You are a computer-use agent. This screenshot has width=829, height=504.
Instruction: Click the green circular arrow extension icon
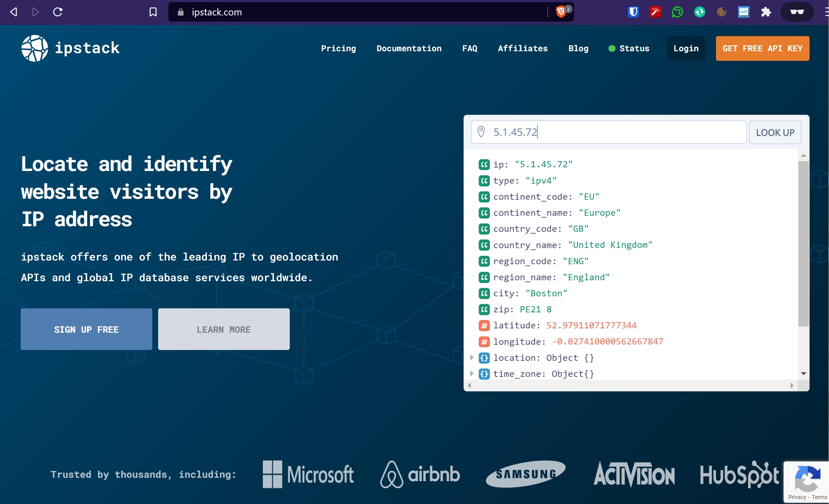pyautogui.click(x=700, y=12)
